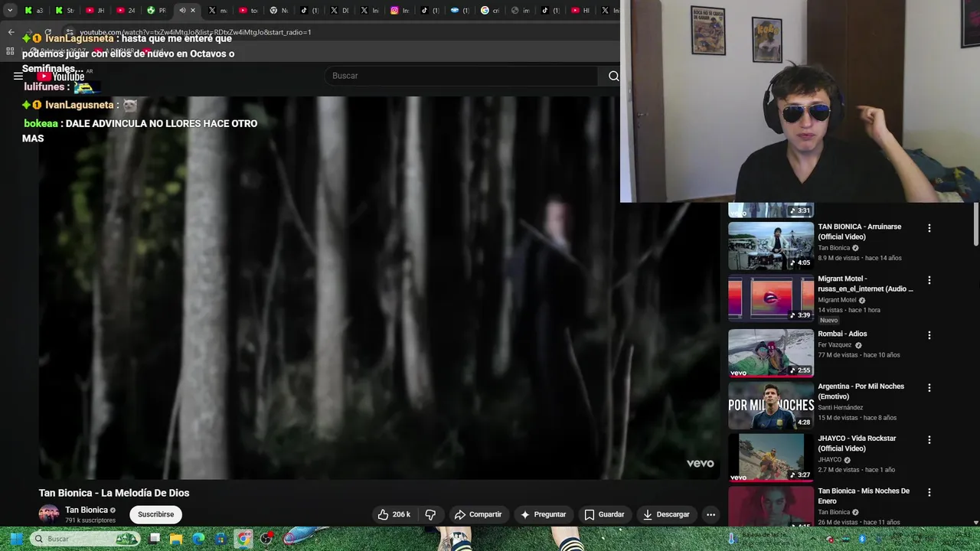The height and width of the screenshot is (551, 980).
Task: Click the Windows taskbar Buscar search box
Action: [x=86, y=539]
